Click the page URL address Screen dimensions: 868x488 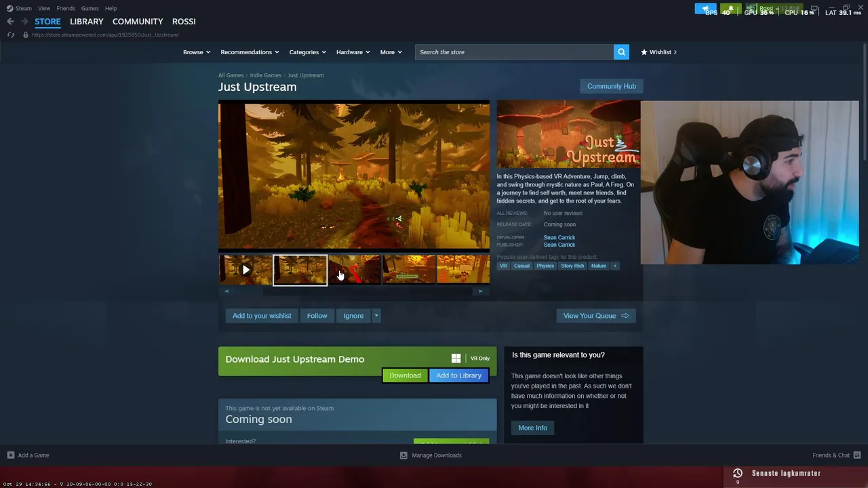tap(105, 35)
